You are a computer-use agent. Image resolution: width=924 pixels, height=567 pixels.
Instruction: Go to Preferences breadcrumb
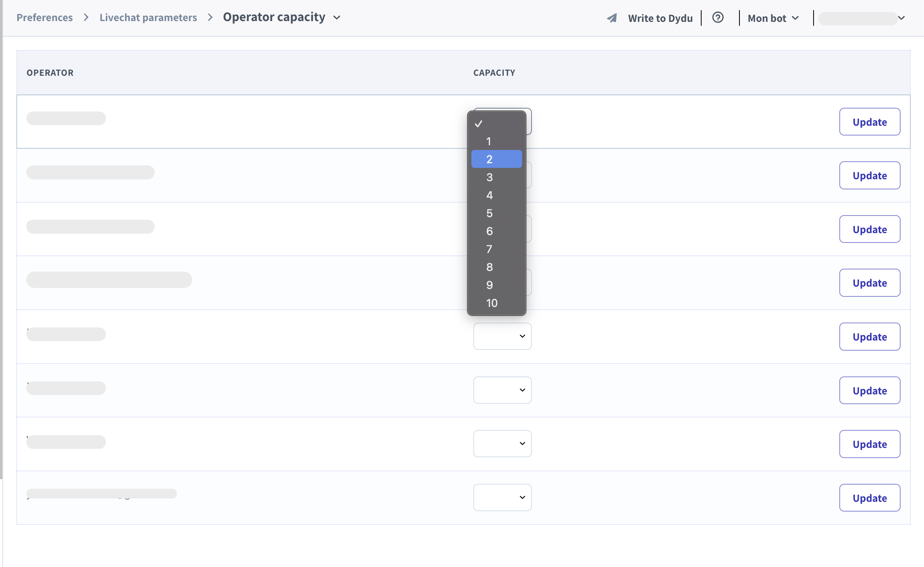click(44, 18)
